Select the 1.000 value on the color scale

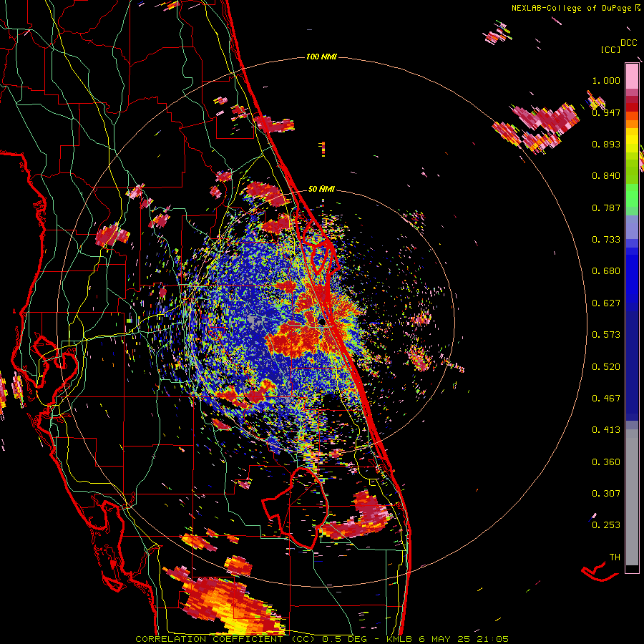606,80
